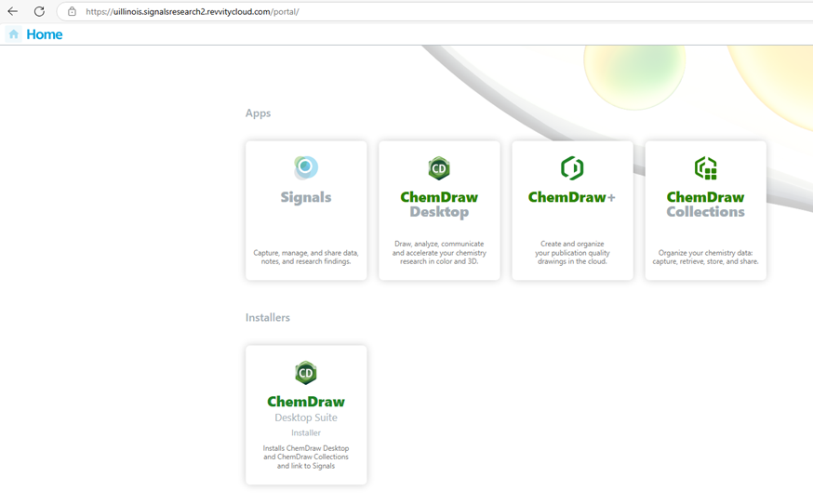Click the 'Installer' label on the card
Screen dimensions: 813x504
click(x=306, y=432)
